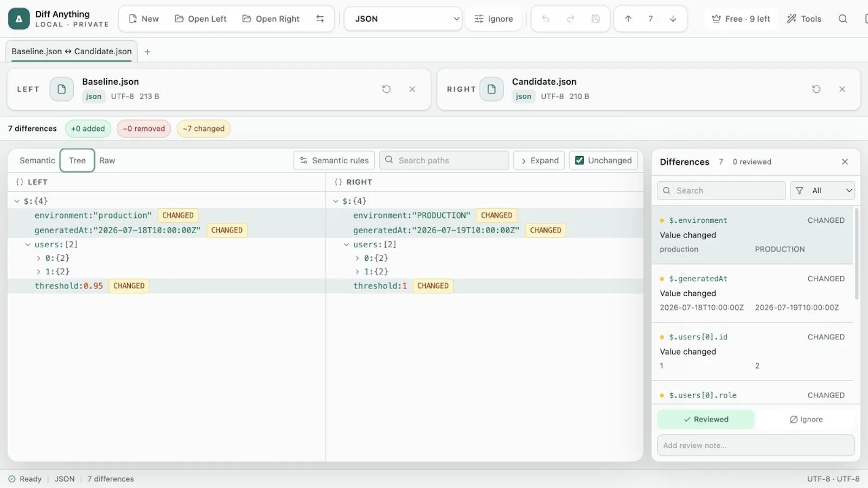Collapse the left users:[2] node
This screenshot has width=868, height=488.
click(28, 245)
